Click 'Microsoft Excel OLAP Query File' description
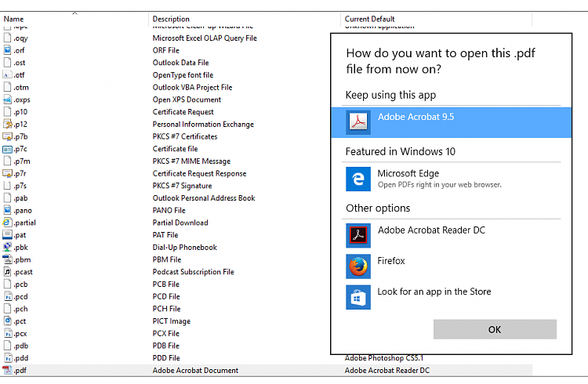588x384 pixels. pyautogui.click(x=205, y=38)
